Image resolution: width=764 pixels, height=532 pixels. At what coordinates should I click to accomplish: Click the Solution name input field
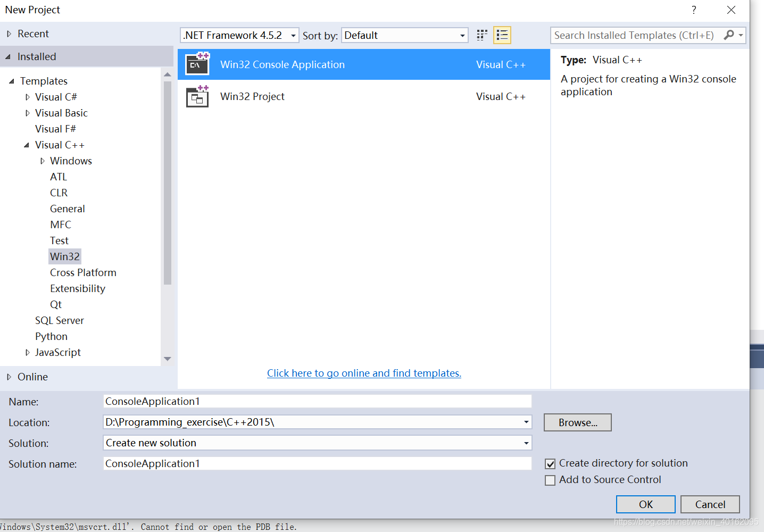318,463
